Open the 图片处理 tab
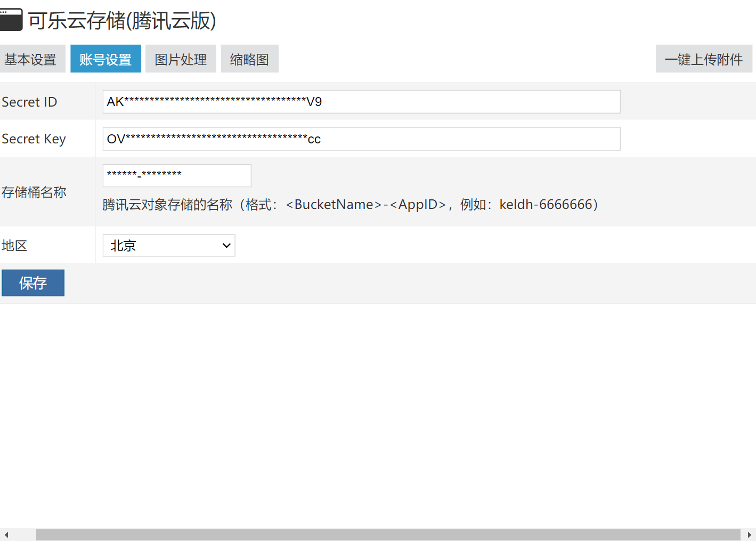756x541 pixels. 181,59
